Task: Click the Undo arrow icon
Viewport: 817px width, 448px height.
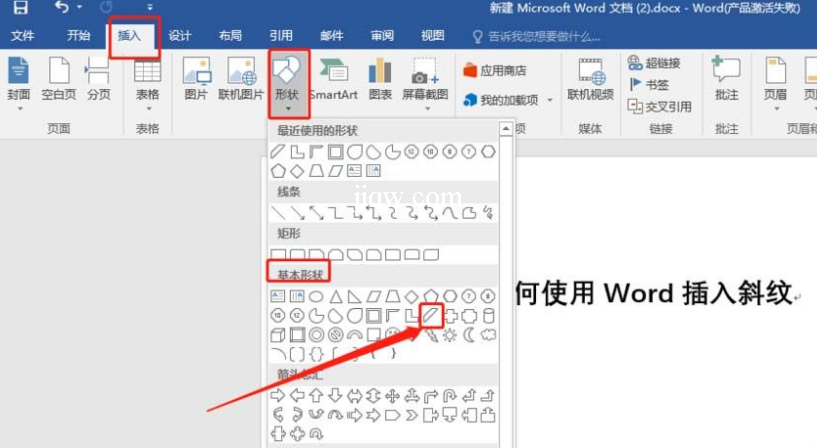Action: pyautogui.click(x=62, y=7)
